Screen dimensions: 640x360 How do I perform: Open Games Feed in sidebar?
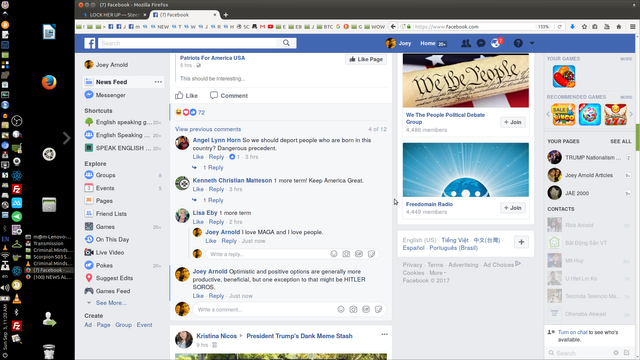pos(113,291)
